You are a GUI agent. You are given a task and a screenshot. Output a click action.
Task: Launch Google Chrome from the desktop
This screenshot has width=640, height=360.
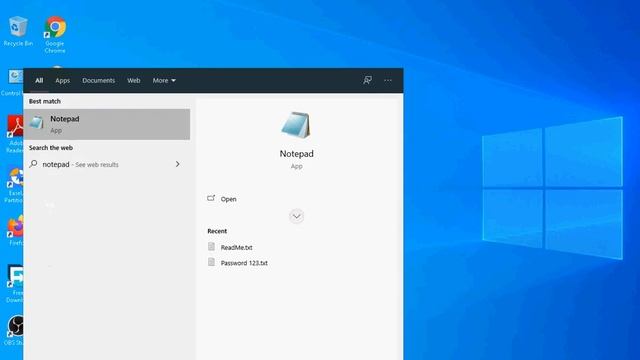point(55,34)
